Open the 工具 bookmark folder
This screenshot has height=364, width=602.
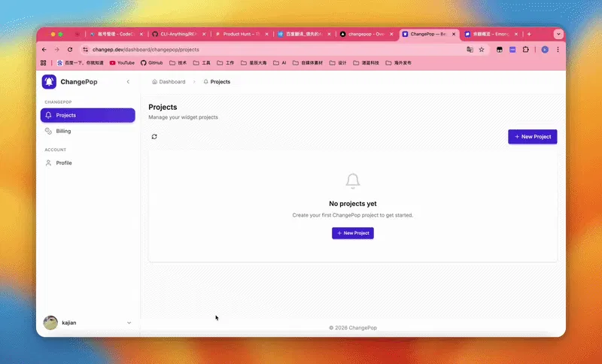pos(202,63)
